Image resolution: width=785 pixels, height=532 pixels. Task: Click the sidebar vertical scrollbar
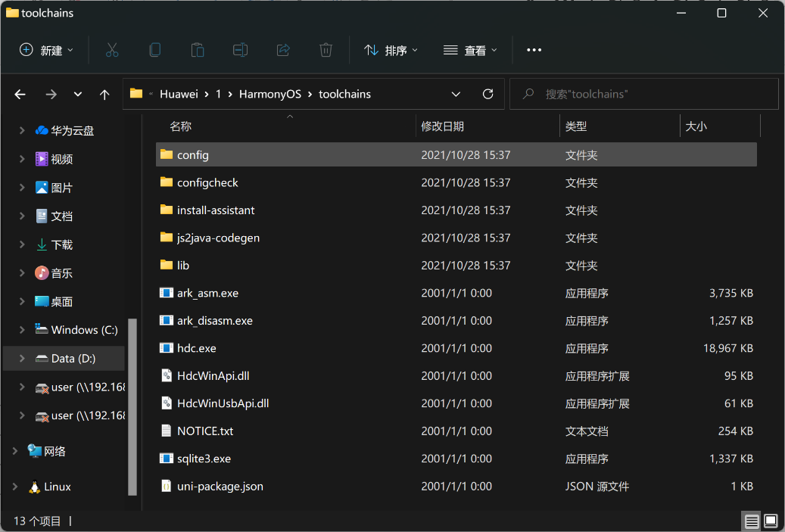(x=132, y=406)
